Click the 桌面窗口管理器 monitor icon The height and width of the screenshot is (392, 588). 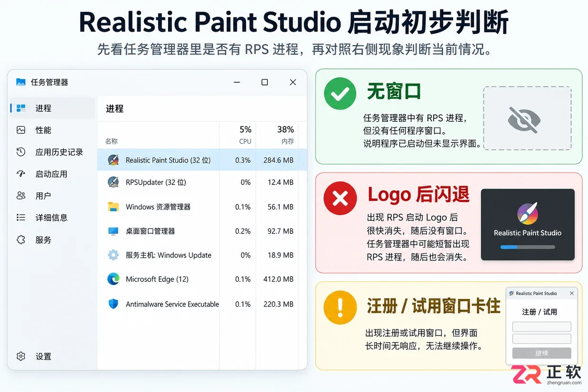click(113, 231)
